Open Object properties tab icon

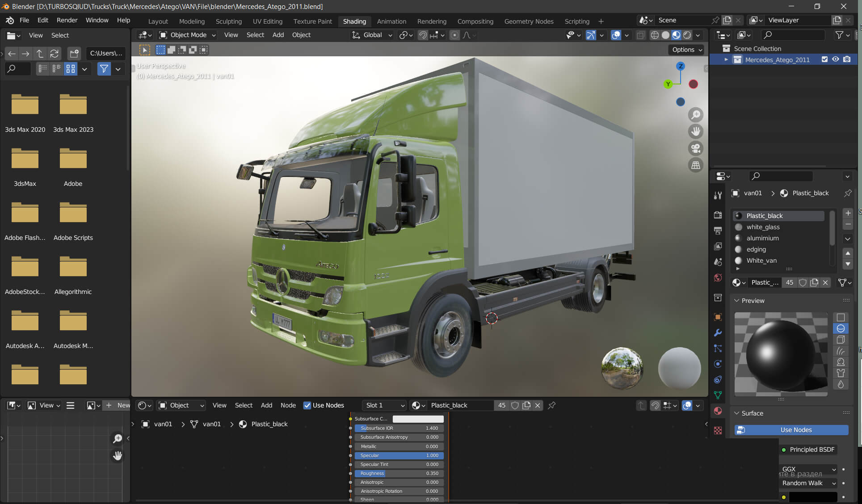click(718, 317)
